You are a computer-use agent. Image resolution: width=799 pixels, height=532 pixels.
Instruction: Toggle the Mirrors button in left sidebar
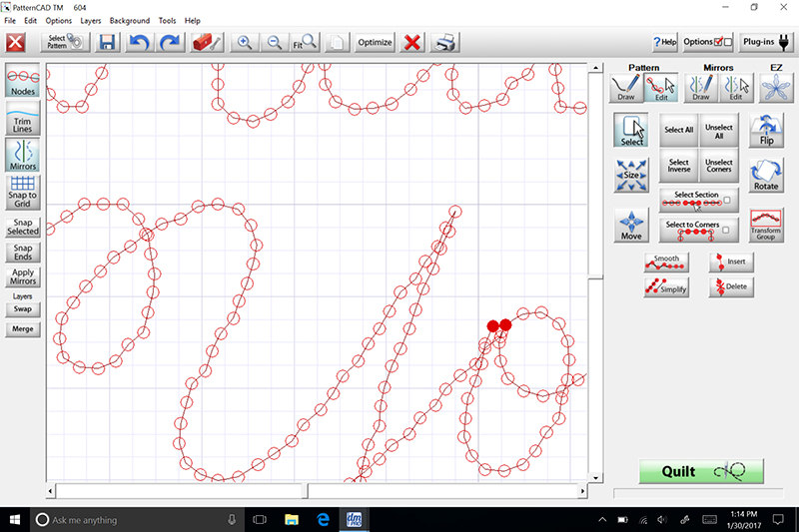[23, 155]
